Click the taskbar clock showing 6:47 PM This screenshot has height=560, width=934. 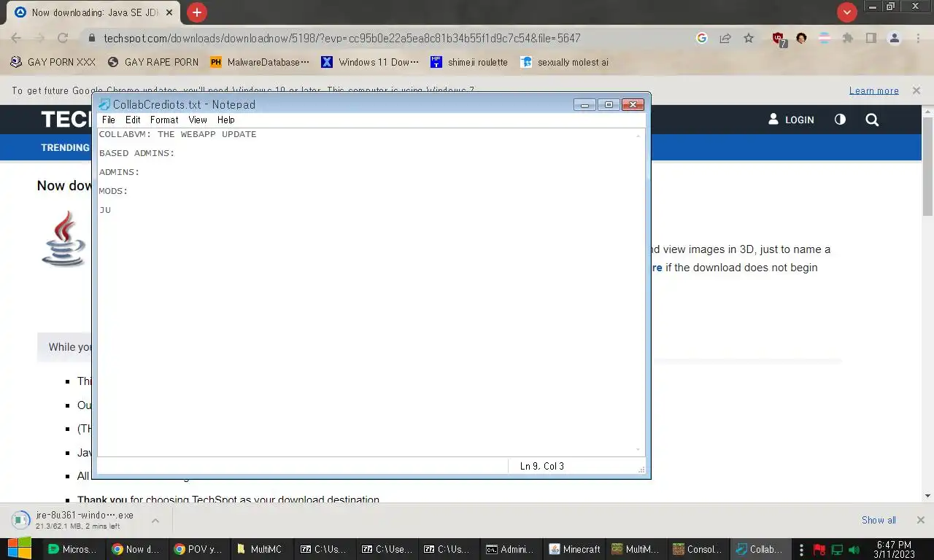[894, 549]
